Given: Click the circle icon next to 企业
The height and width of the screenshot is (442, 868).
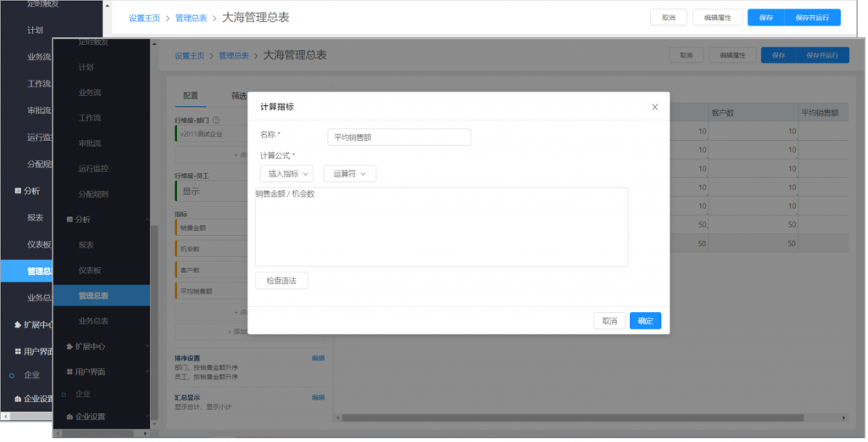Looking at the screenshot, I should pos(64,394).
